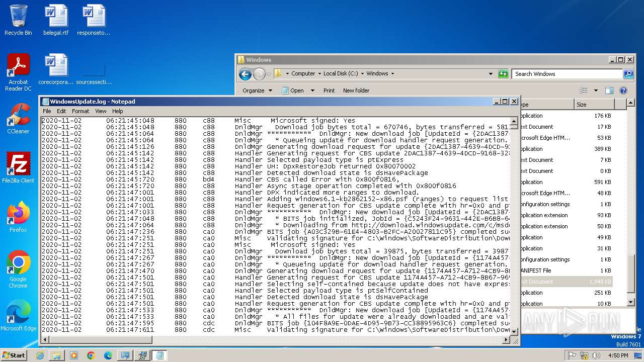Viewport: 644px width, 362px height.
Task: Expand dropdown arrow next to Open
Action: pos(312,90)
